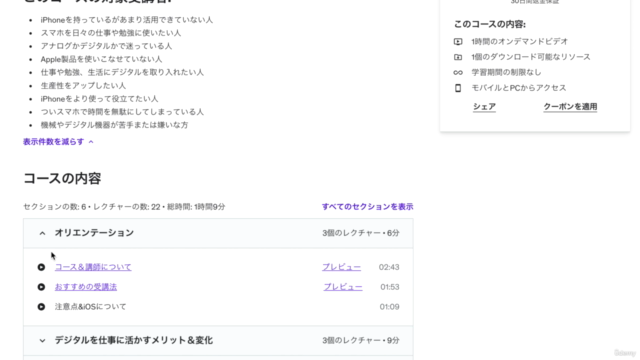Click the 02:43 duration
The height and width of the screenshot is (360, 640).
[x=389, y=267]
